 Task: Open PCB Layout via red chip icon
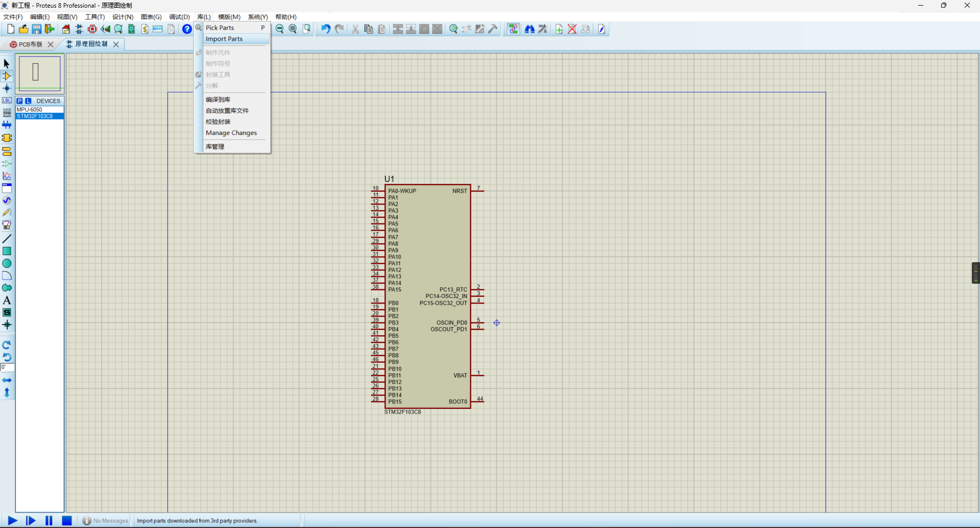click(x=92, y=29)
